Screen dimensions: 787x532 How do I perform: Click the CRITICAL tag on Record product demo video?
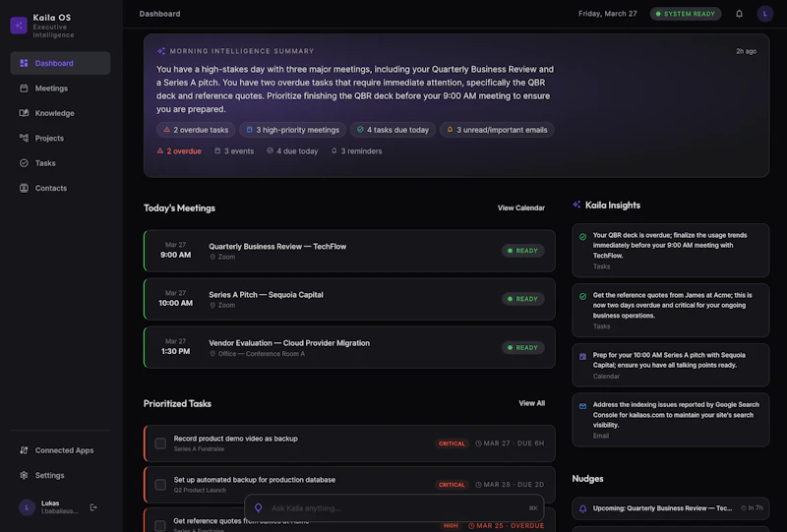452,443
